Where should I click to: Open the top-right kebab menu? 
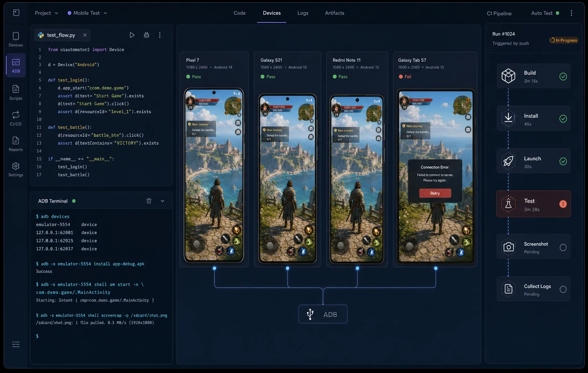(571, 13)
